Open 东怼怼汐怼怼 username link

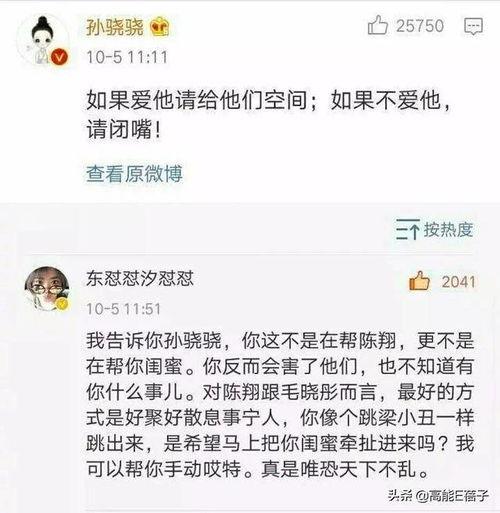[x=140, y=278]
